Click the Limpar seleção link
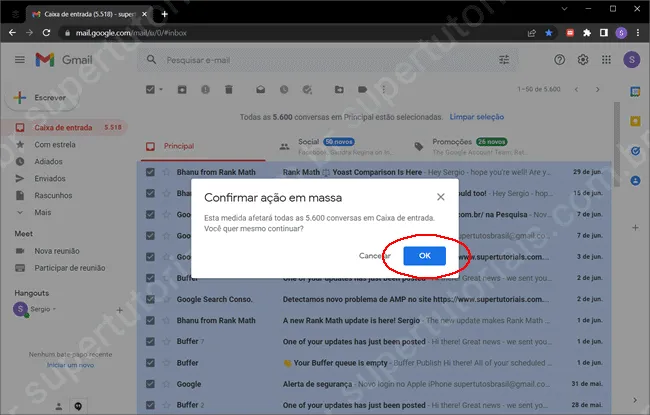 pyautogui.click(x=477, y=117)
